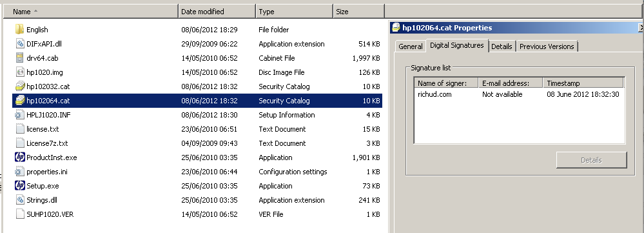The height and width of the screenshot is (233, 644).
Task: Select the drv64.cab file name
Action: tap(43, 58)
